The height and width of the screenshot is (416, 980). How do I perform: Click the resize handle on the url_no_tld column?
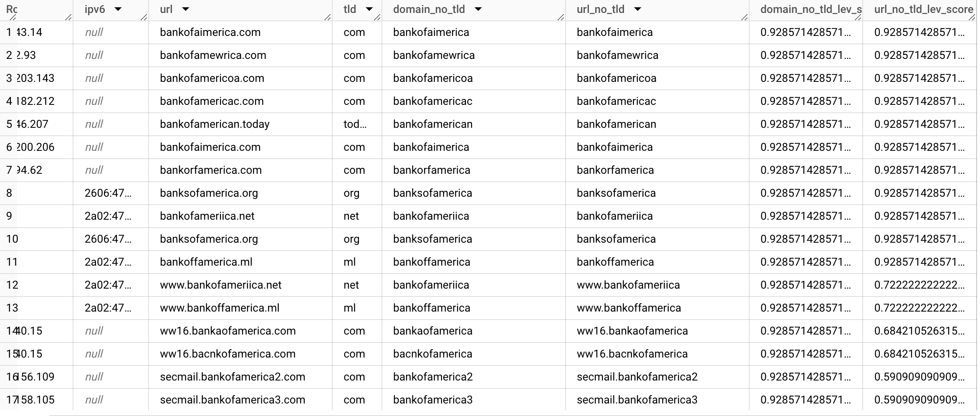tap(744, 18)
